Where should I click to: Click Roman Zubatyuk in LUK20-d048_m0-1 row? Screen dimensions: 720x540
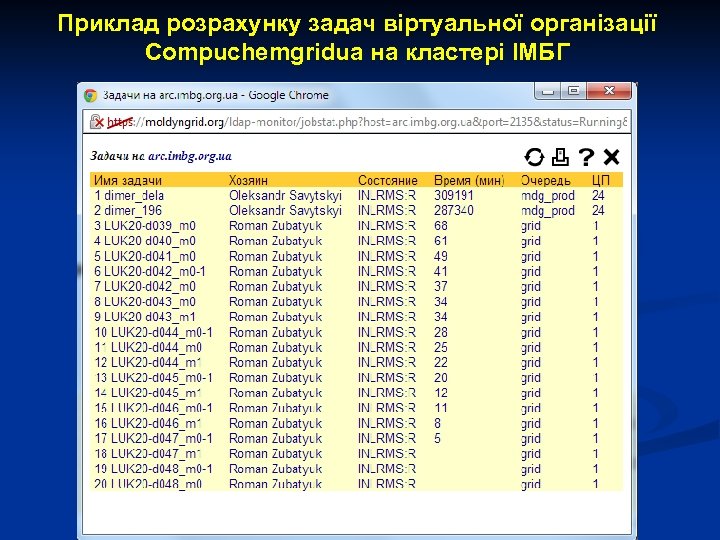pyautogui.click(x=276, y=468)
